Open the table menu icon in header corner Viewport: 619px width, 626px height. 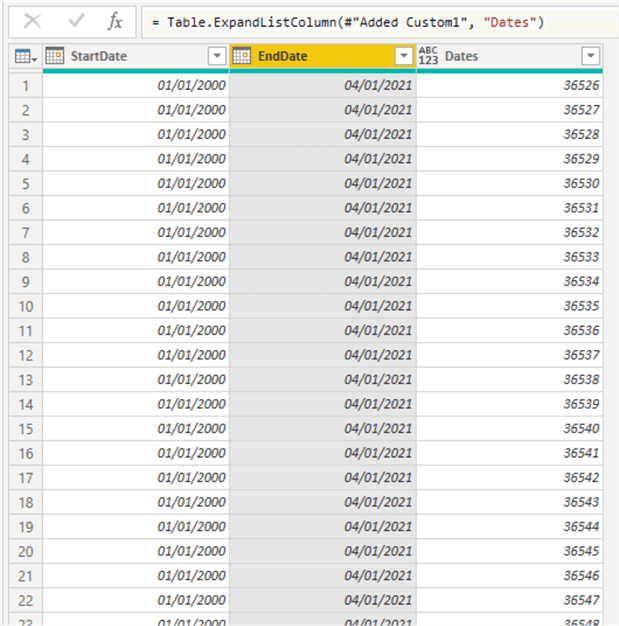[26, 56]
